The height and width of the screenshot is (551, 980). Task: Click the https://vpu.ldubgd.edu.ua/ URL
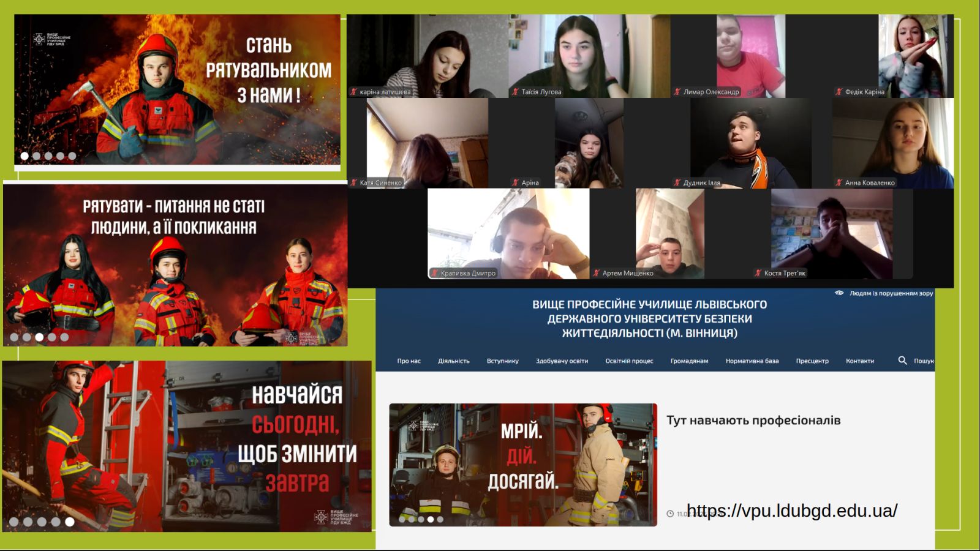coord(792,511)
